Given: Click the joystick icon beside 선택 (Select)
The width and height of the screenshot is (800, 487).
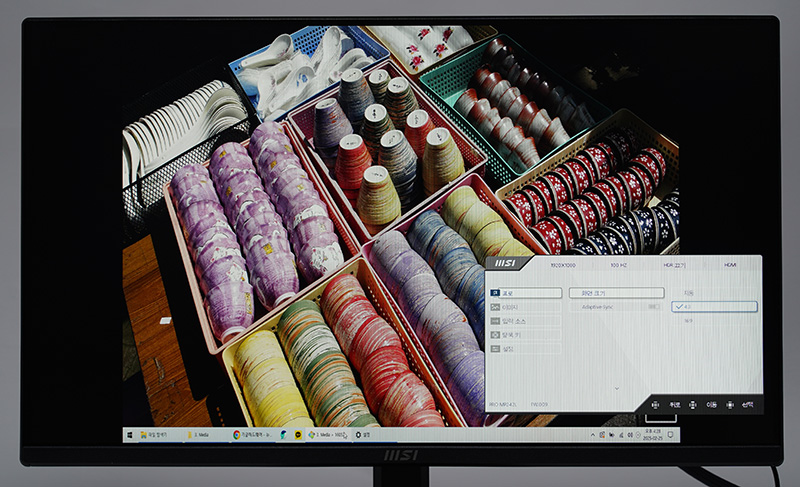Looking at the screenshot, I should [x=730, y=405].
